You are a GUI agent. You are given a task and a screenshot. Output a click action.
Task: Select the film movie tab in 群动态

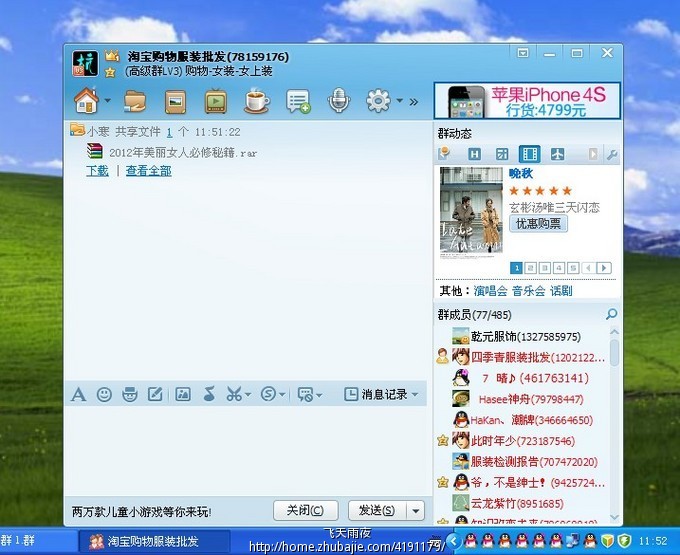530,154
